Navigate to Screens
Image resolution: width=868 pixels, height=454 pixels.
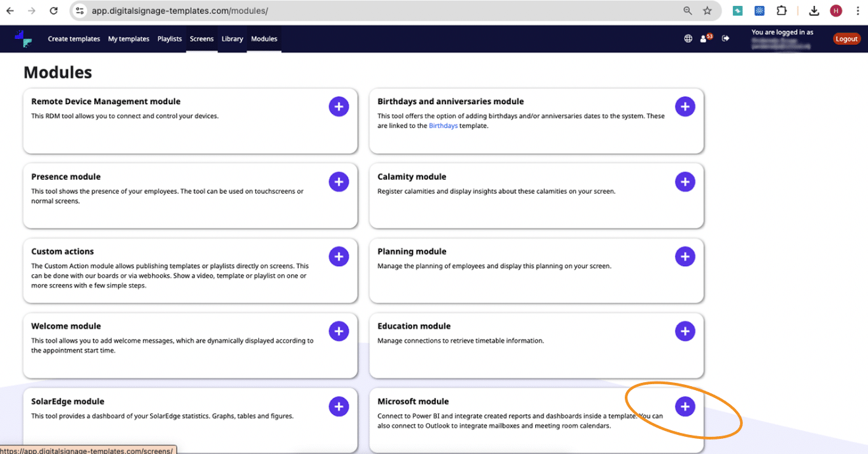[x=202, y=39]
